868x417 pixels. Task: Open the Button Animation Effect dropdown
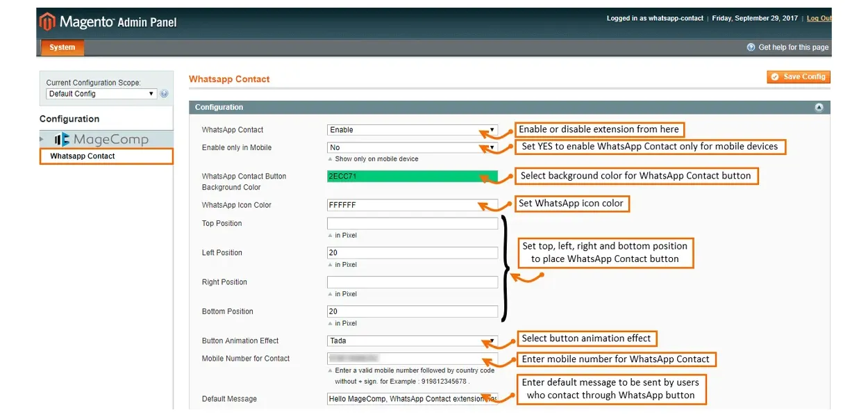[x=412, y=341]
